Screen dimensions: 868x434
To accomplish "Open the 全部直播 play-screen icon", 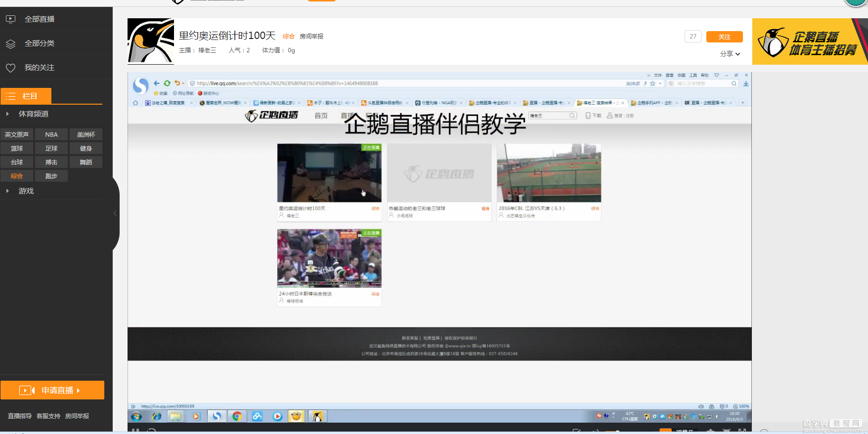I will click(x=10, y=19).
